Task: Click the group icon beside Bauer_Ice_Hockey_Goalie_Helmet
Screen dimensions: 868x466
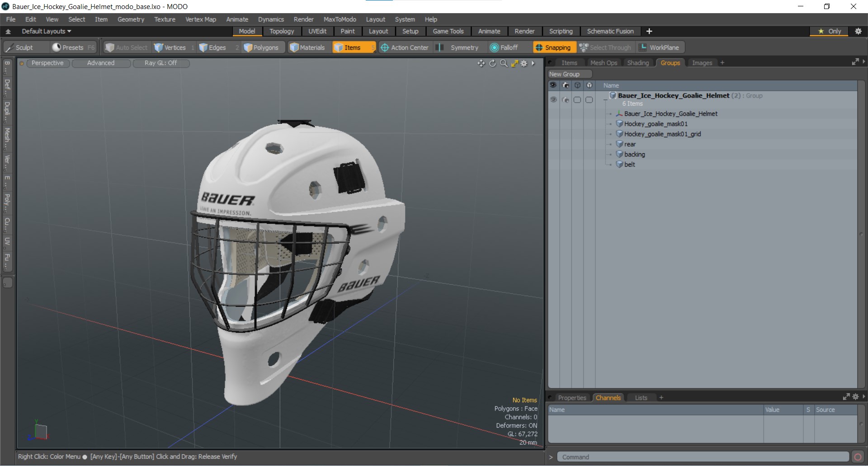Action: 613,95
